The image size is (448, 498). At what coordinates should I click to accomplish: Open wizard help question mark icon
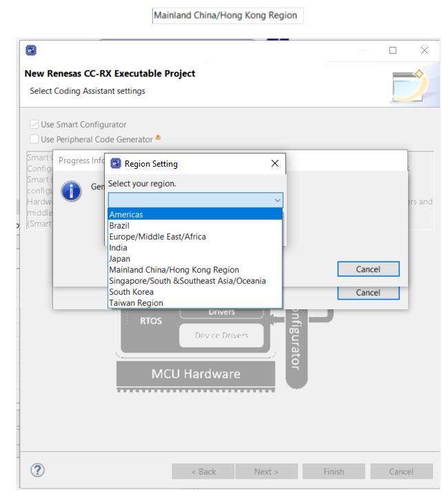click(x=37, y=470)
